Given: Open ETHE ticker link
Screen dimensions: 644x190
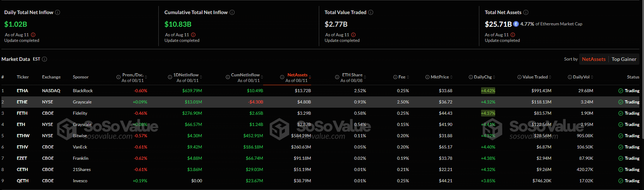Looking at the screenshot, I should [x=22, y=102].
